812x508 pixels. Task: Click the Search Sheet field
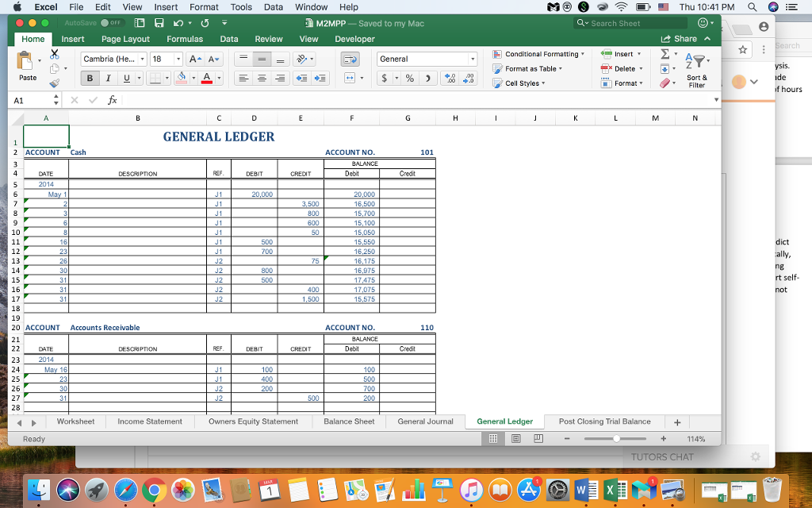pyautogui.click(x=631, y=23)
